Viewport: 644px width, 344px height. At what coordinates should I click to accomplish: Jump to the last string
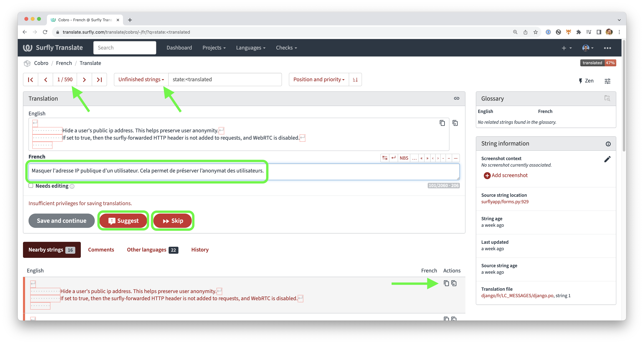(99, 80)
